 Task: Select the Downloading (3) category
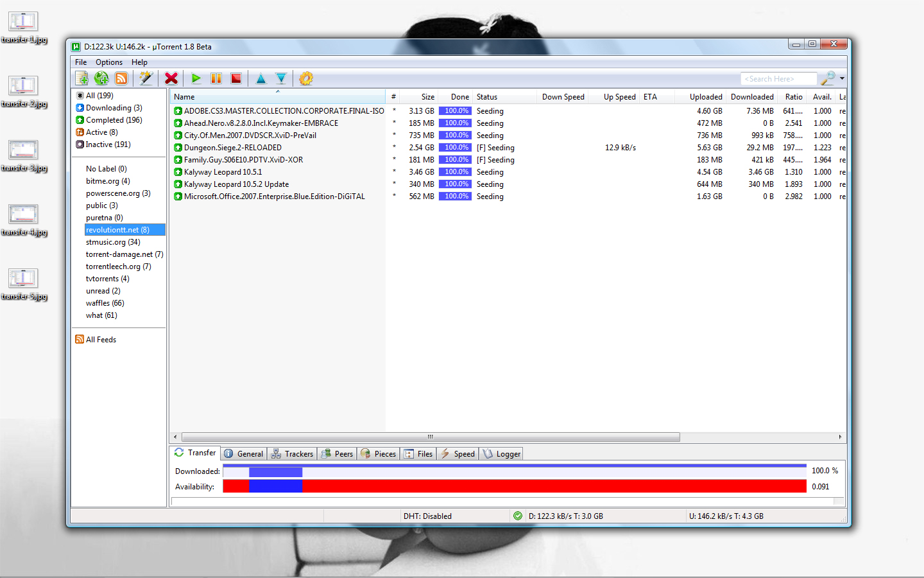pyautogui.click(x=109, y=108)
